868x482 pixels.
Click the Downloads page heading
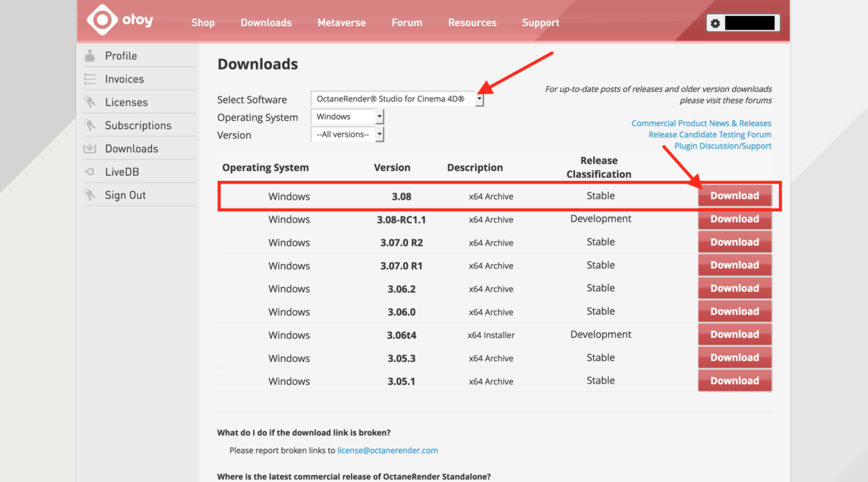click(258, 64)
